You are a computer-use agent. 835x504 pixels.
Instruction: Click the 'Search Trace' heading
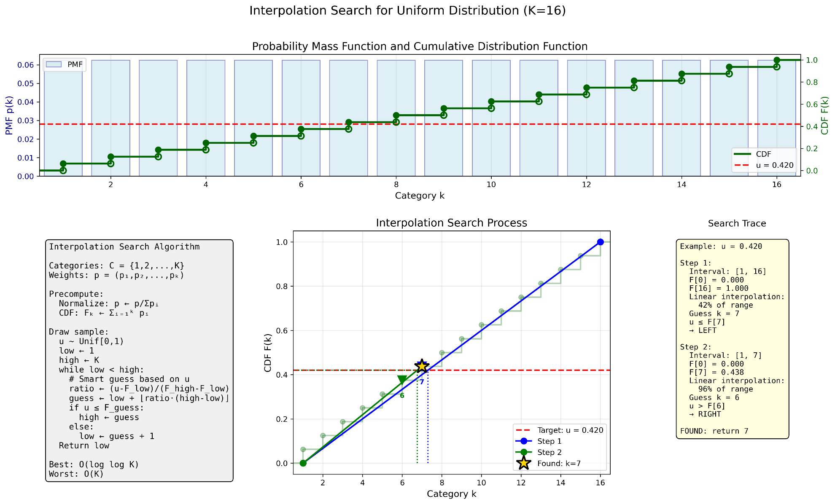[x=737, y=224]
